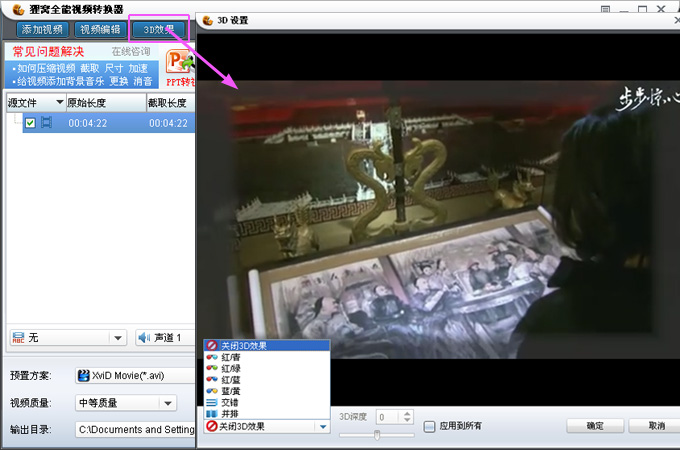This screenshot has height=450, width=680.
Task: Click the 截取长度 column header
Action: coord(170,103)
